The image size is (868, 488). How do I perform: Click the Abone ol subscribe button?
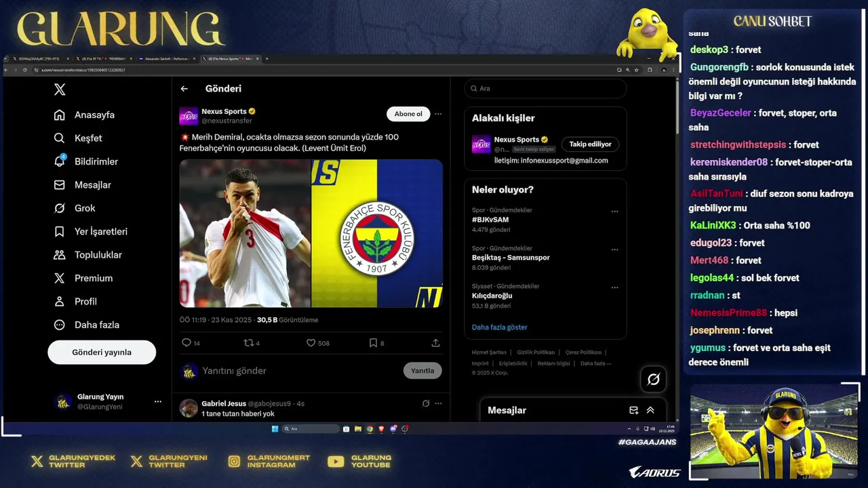[x=408, y=114]
